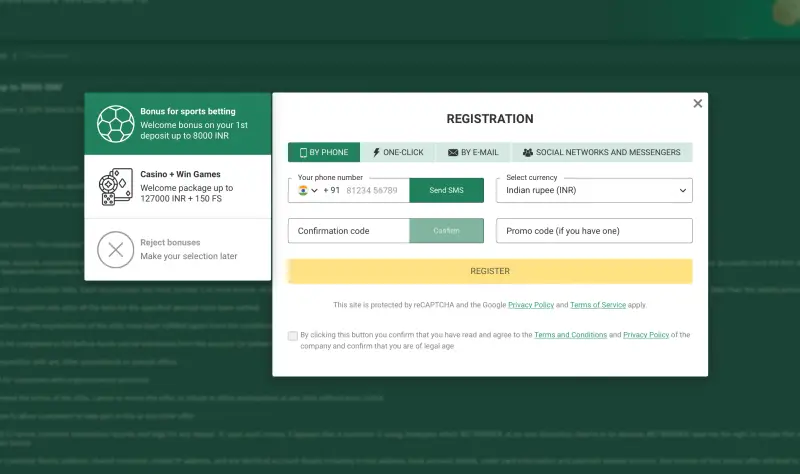
Task: Focus the phone number input field
Action: (x=371, y=190)
